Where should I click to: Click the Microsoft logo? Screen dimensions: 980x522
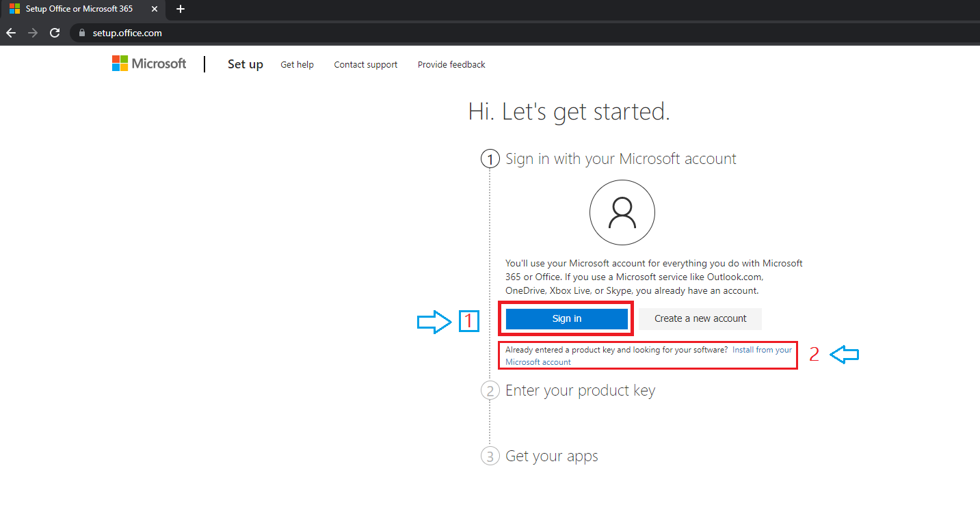pos(149,64)
